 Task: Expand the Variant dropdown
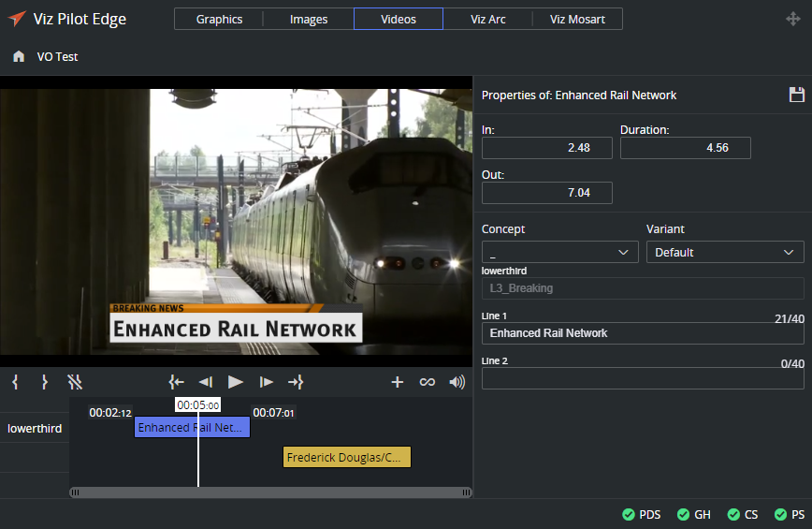click(x=724, y=253)
